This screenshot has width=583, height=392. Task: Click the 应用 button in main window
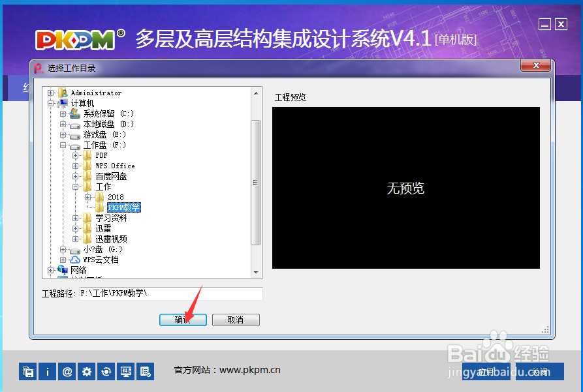pos(486,372)
